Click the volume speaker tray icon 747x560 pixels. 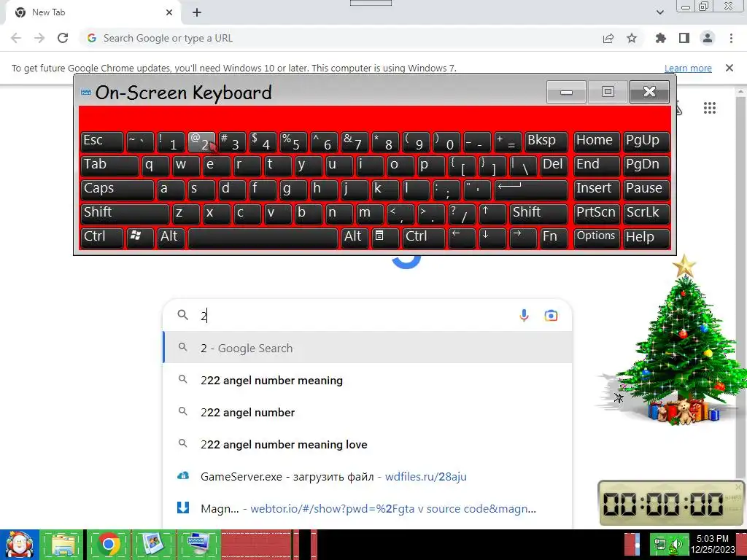(677, 544)
